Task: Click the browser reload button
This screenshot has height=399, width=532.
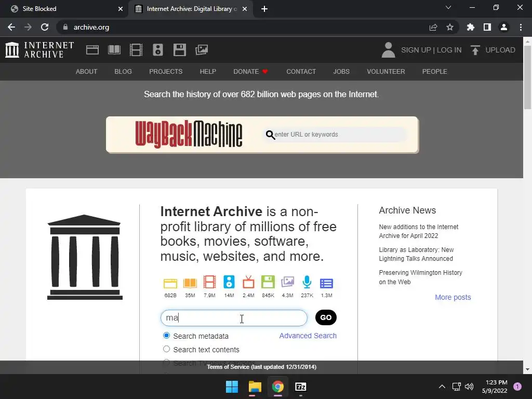Action: [x=45, y=27]
